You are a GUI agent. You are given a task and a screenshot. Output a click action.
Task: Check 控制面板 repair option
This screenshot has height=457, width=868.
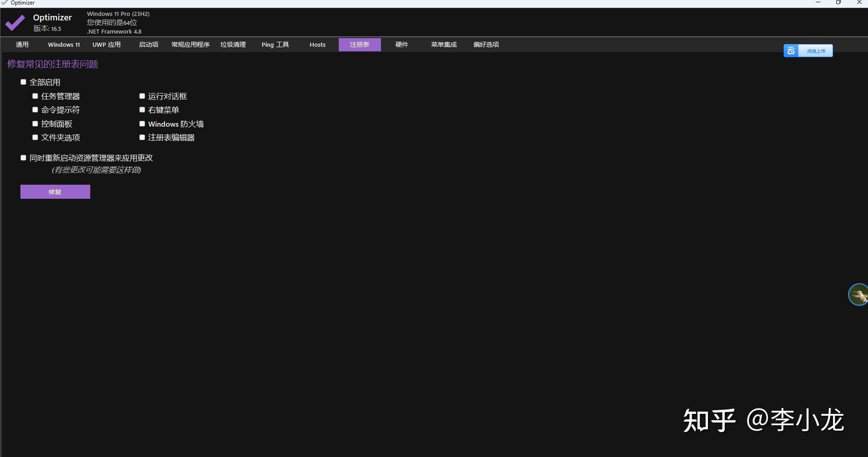[35, 123]
